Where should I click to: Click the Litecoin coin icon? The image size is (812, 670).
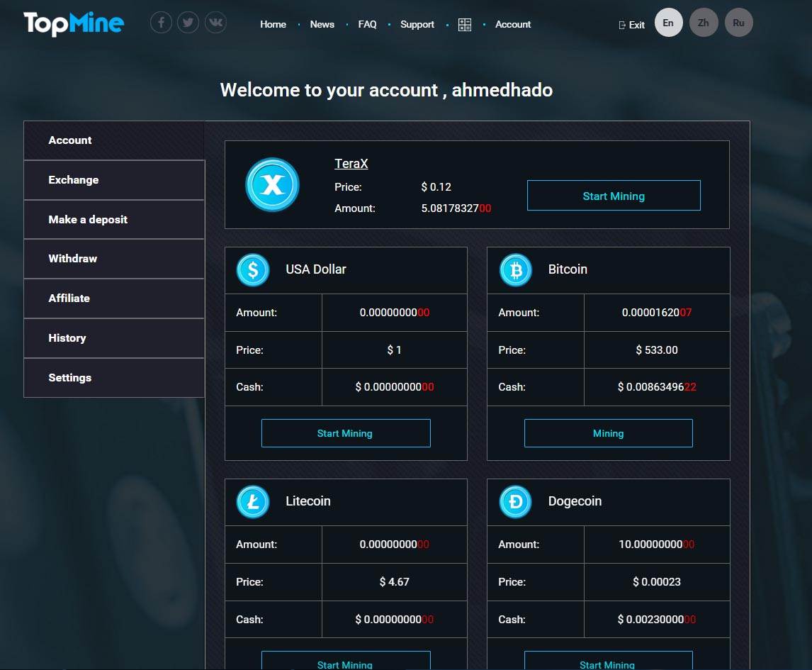click(253, 501)
